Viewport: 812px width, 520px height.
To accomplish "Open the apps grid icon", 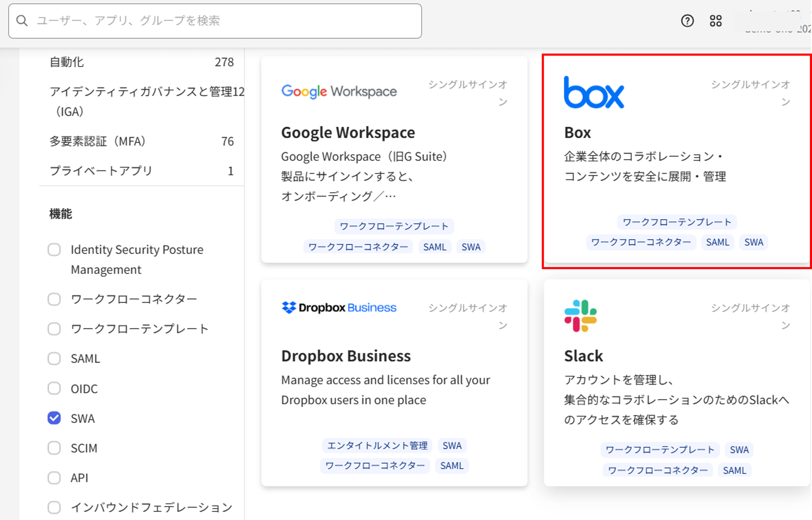I will point(715,21).
